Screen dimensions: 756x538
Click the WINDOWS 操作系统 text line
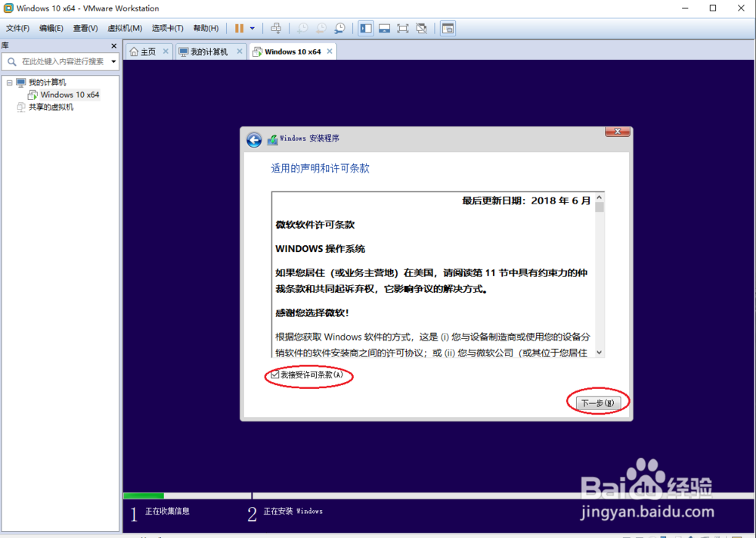(320, 249)
